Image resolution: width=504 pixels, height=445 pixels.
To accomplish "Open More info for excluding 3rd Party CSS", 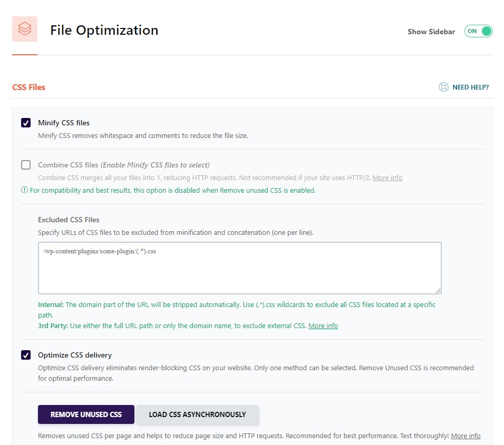I will coord(323,325).
